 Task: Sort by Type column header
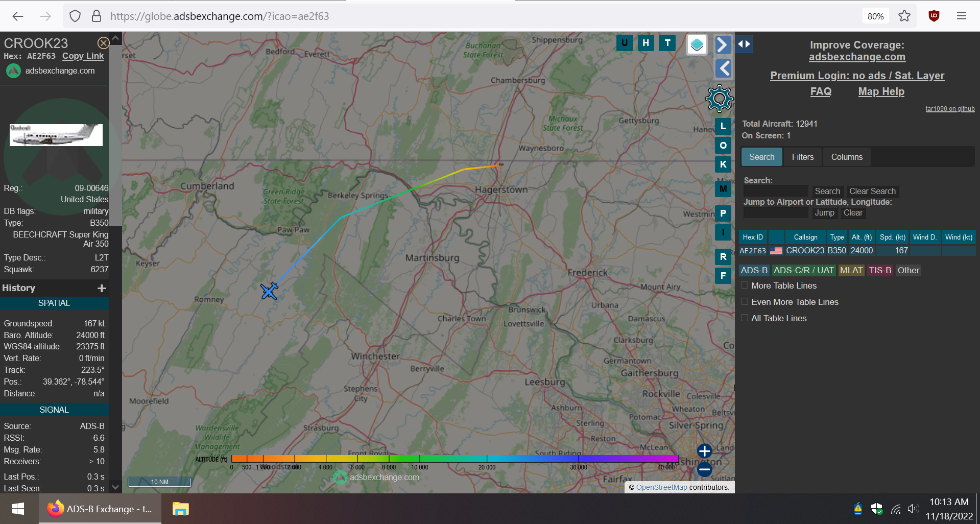point(837,237)
